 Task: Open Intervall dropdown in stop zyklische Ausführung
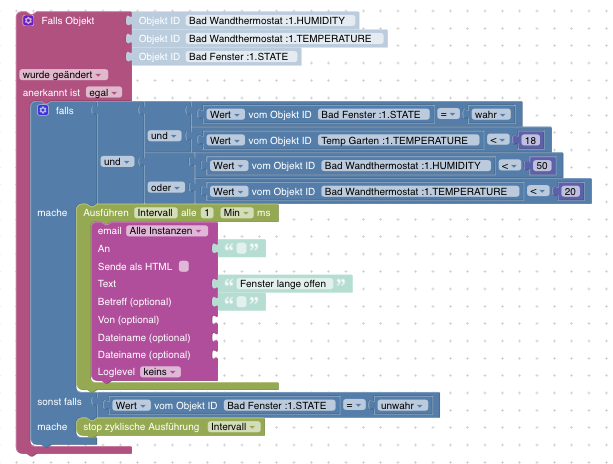[x=233, y=426]
